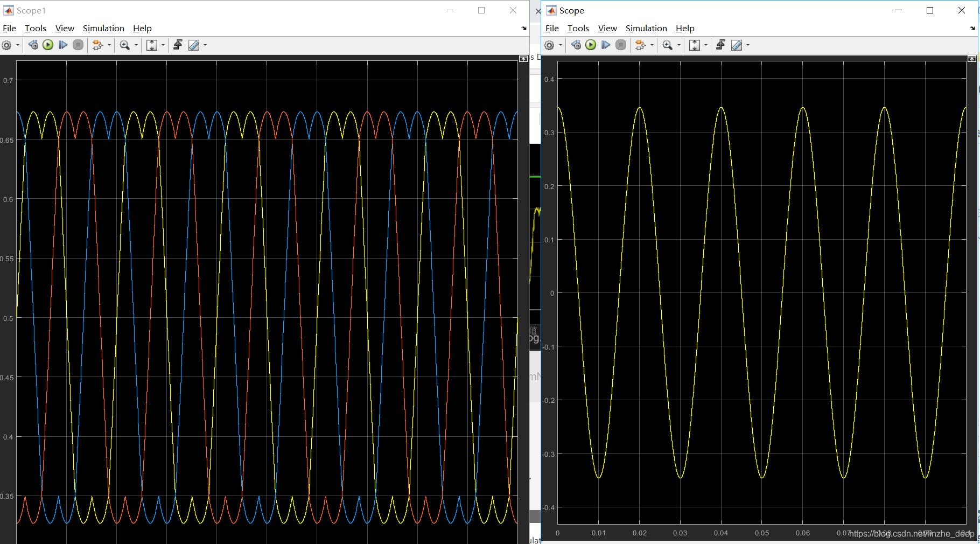Expand zoom options dropdown arrow in Scope1
The width and height of the screenshot is (980, 544).
[136, 45]
